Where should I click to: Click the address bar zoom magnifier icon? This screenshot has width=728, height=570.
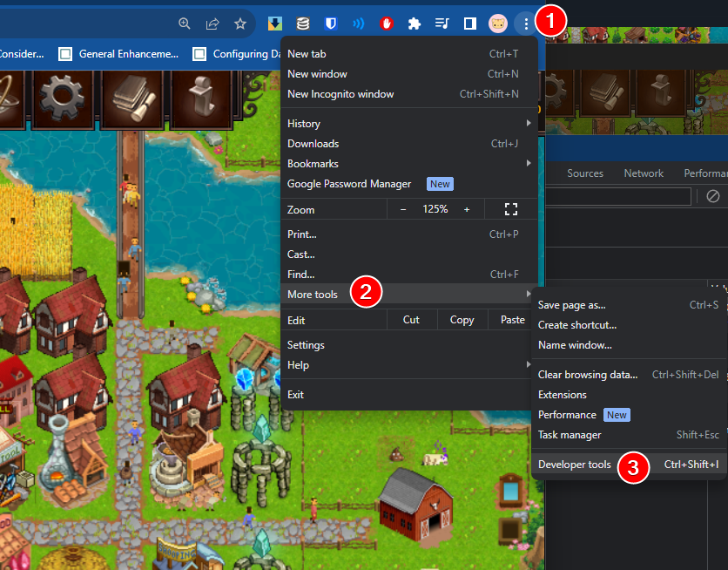tap(185, 24)
